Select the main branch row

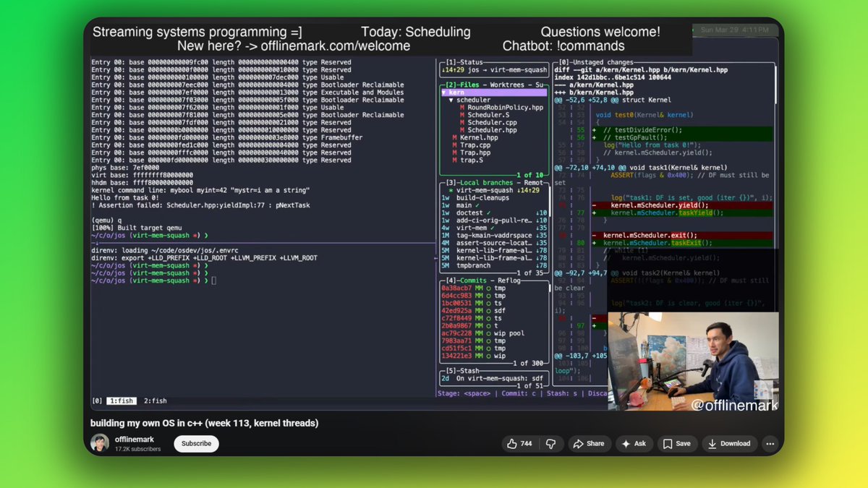[x=494, y=205]
